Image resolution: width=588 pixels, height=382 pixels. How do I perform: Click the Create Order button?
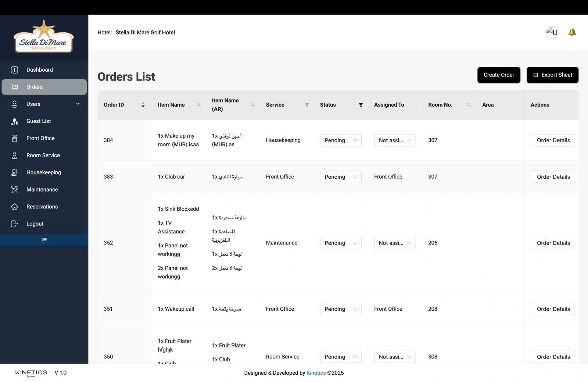[x=498, y=75]
